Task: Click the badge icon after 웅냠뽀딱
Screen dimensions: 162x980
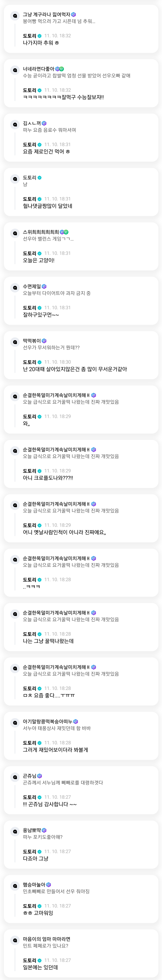Action: pyautogui.click(x=44, y=830)
